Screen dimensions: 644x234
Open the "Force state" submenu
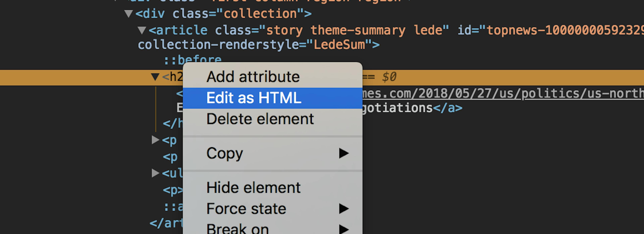[x=246, y=208]
